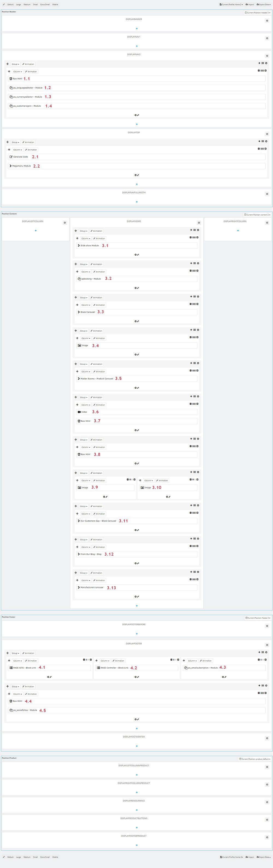Toggle the DISPLAYREASSURANCE hook status circle
Screen dimensions: 273x868
[x=267, y=802]
